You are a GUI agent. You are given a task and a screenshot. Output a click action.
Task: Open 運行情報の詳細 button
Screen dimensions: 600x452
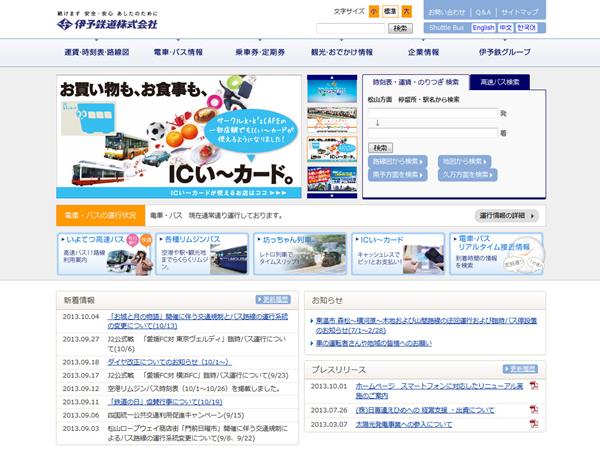point(507,216)
